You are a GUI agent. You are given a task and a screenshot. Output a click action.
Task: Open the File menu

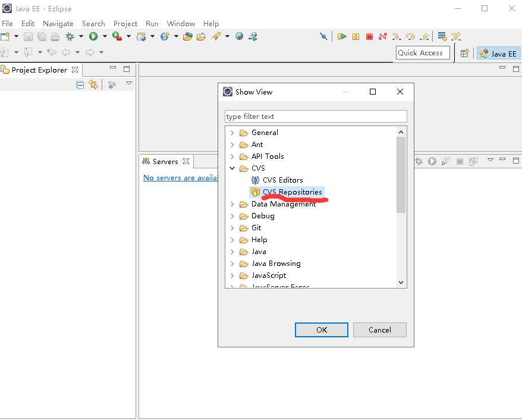pos(7,24)
